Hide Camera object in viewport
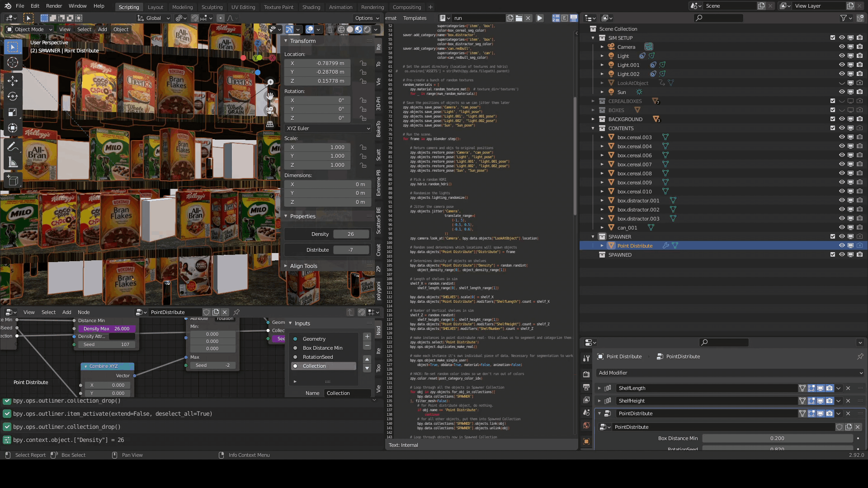Screen dimensions: 868x488 pos(842,47)
